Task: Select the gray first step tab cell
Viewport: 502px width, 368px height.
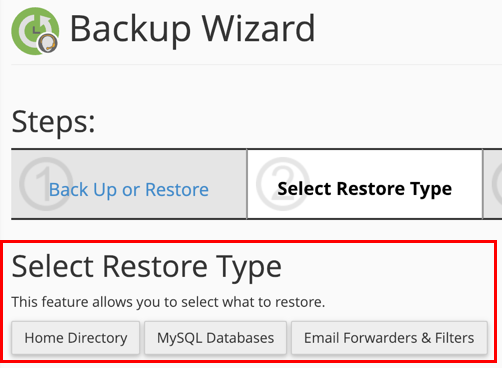Action: tap(129, 184)
